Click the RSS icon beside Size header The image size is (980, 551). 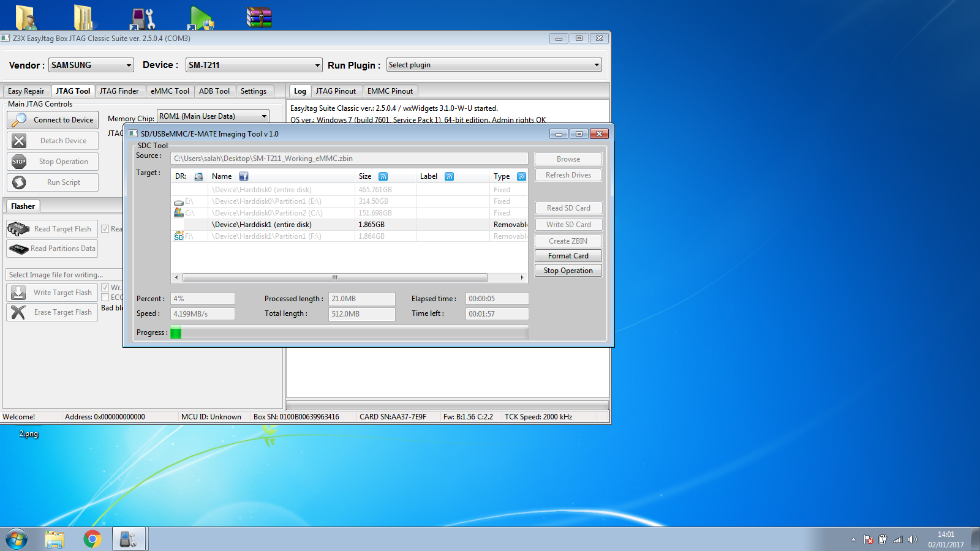[x=383, y=176]
